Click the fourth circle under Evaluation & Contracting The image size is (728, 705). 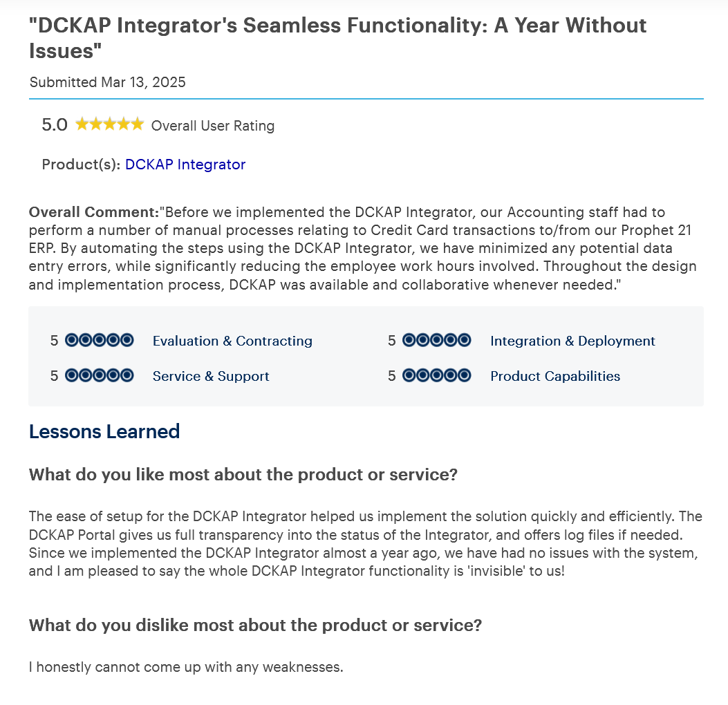click(x=113, y=340)
